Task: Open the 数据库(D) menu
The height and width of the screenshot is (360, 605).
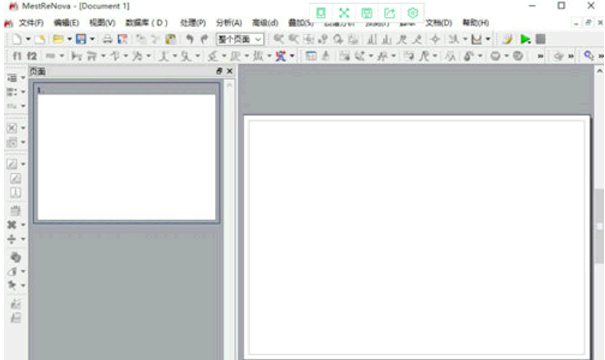Action: pyautogui.click(x=147, y=23)
